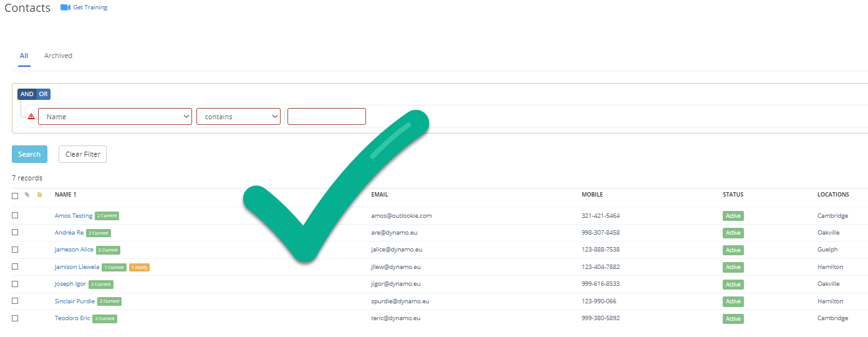The height and width of the screenshot is (337, 868).
Task: Click the Search button
Action: (x=29, y=154)
